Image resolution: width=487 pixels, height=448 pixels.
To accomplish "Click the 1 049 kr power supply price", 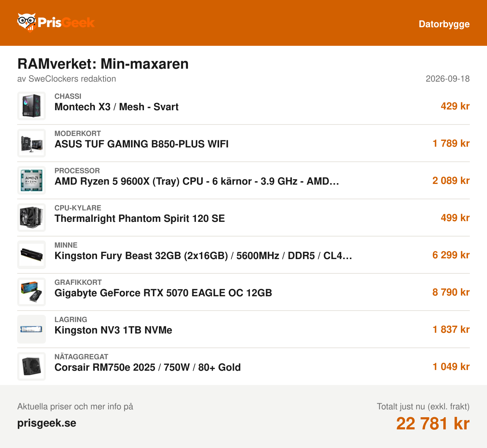I will [451, 367].
